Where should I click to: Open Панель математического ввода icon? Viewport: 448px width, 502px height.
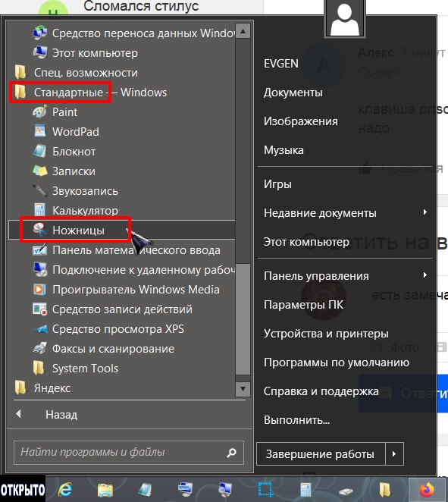[x=39, y=250]
